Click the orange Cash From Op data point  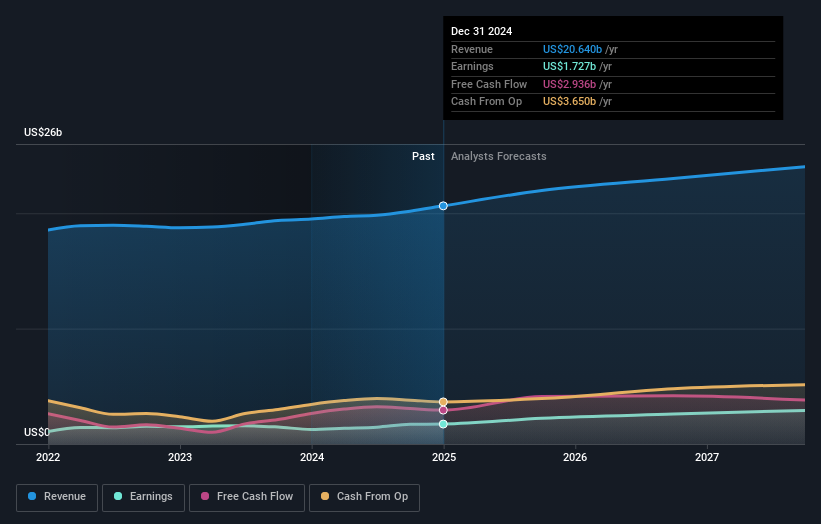pos(443,402)
